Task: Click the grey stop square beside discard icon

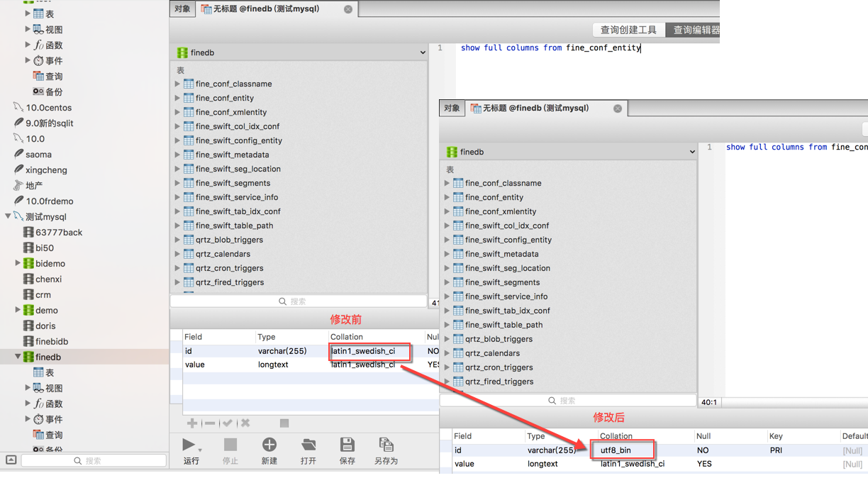Action: (x=284, y=423)
